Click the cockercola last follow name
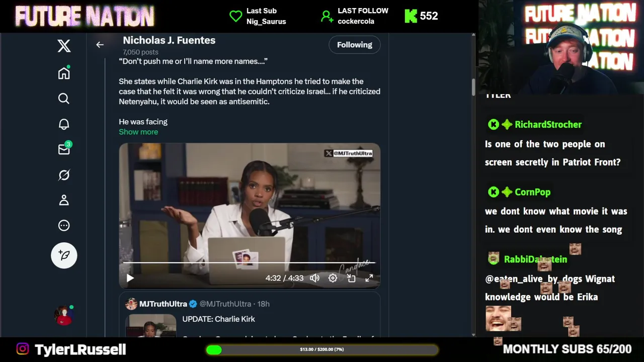644x362 pixels. (356, 22)
